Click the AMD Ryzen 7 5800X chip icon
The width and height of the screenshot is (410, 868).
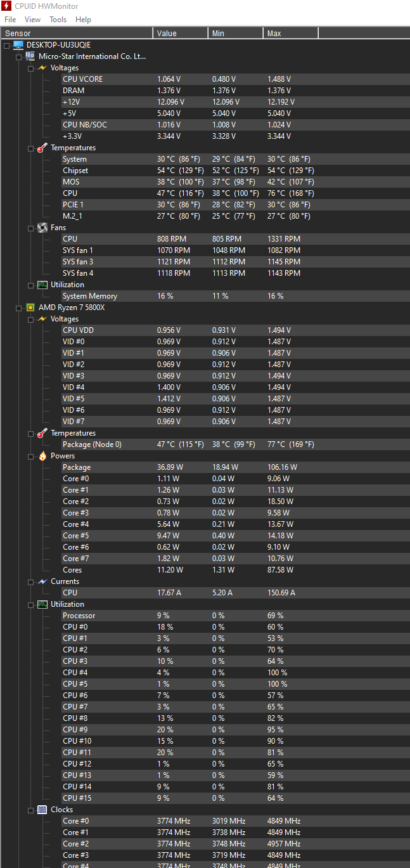(x=30, y=308)
